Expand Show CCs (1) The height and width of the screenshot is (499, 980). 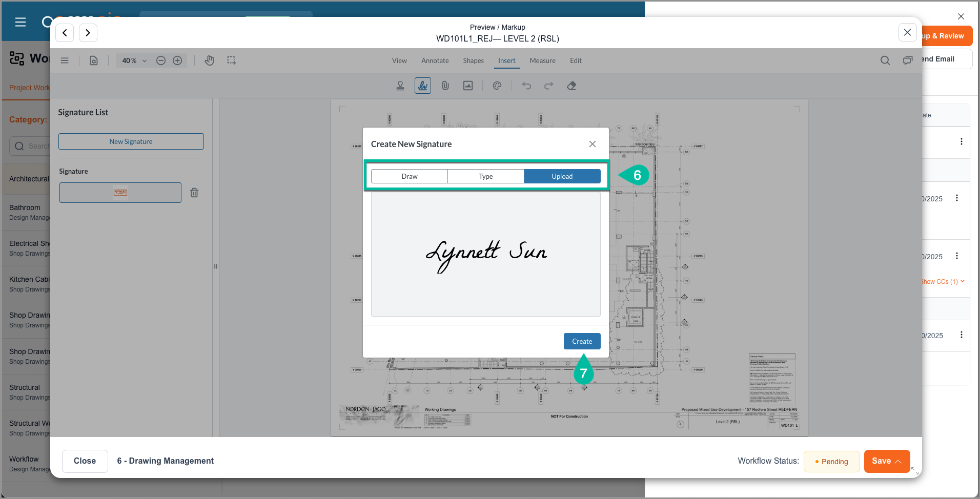pyautogui.click(x=942, y=281)
